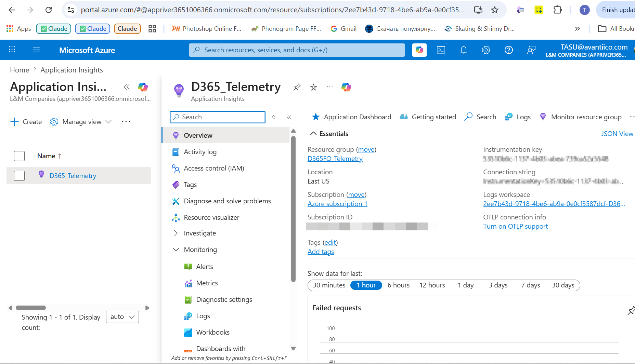This screenshot has width=635, height=364.
Task: Open Cloud Shell terminal icon
Action: (x=441, y=50)
